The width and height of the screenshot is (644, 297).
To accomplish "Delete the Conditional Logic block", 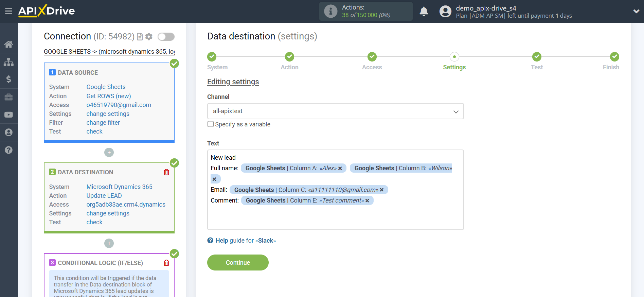I will 166,263.
